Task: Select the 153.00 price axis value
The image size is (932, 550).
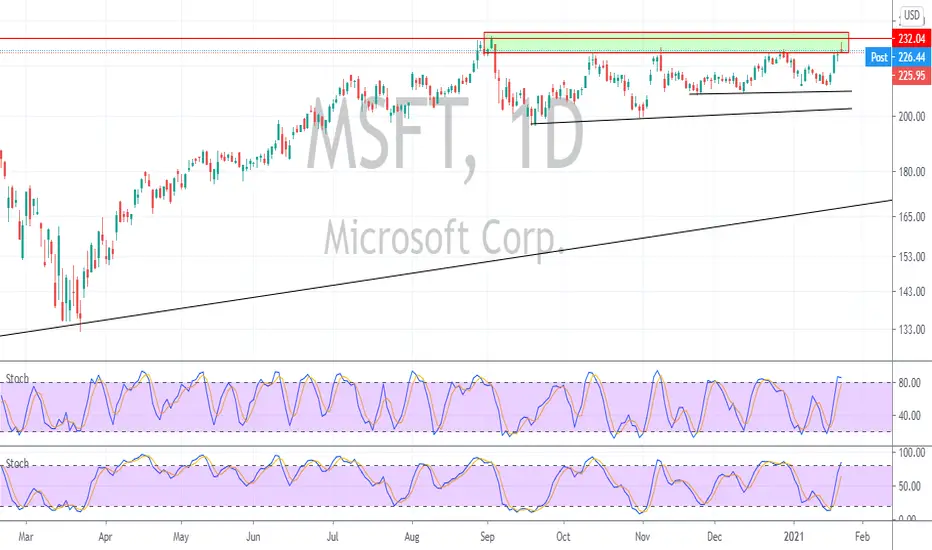Action: pos(912,257)
